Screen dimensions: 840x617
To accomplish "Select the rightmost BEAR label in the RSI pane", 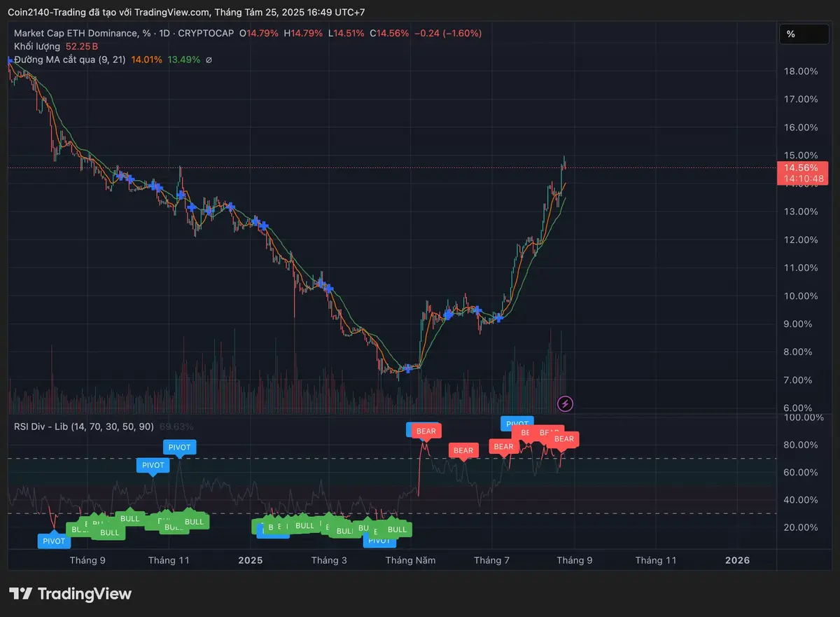I will pos(563,439).
